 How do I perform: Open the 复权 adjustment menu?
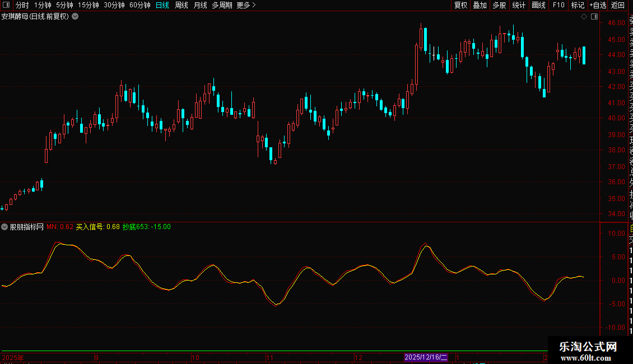click(460, 6)
